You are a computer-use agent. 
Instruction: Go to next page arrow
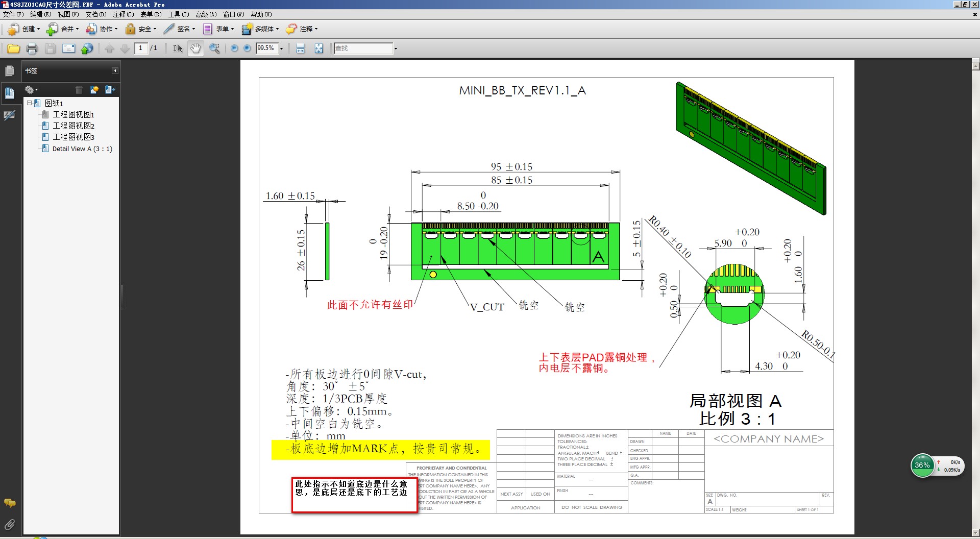tap(125, 48)
